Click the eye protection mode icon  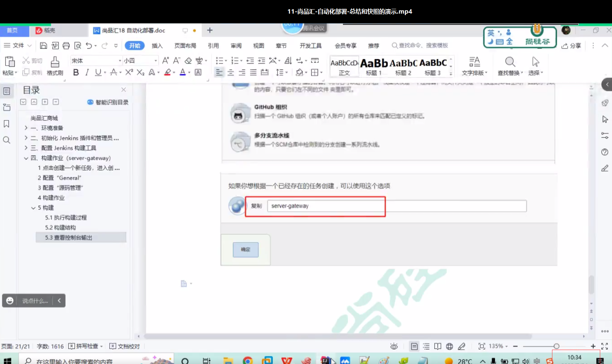point(394,346)
